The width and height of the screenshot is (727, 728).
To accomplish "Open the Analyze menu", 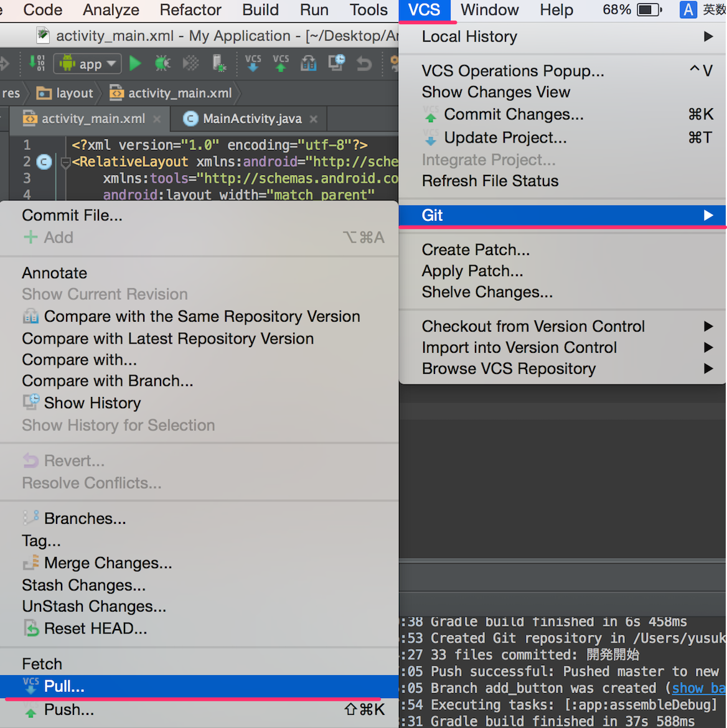I will tap(111, 10).
